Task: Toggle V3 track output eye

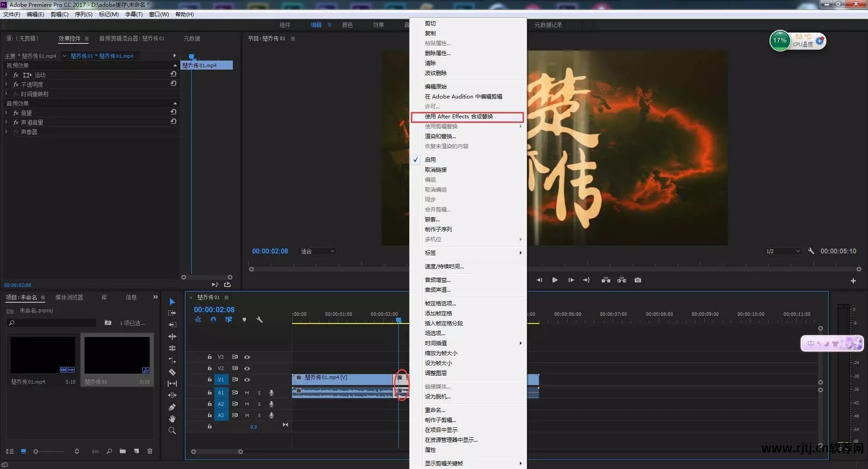Action: click(x=247, y=357)
